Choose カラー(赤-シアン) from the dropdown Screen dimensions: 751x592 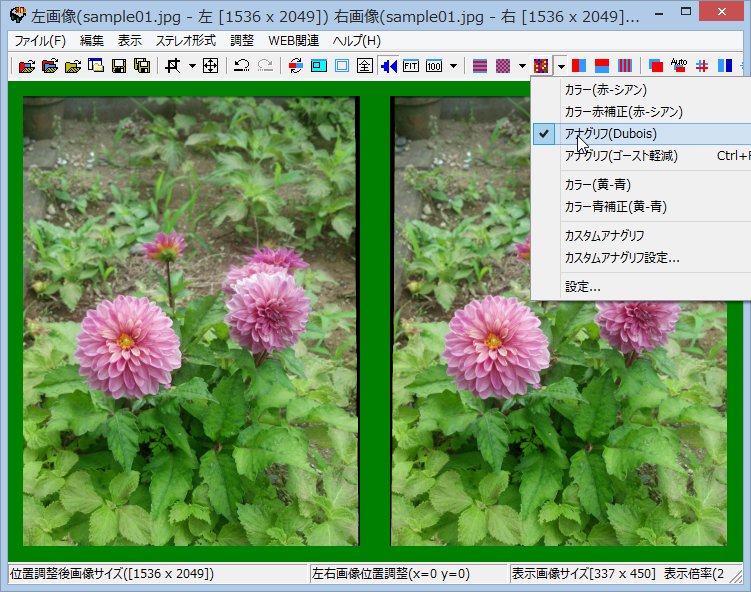pos(641,90)
